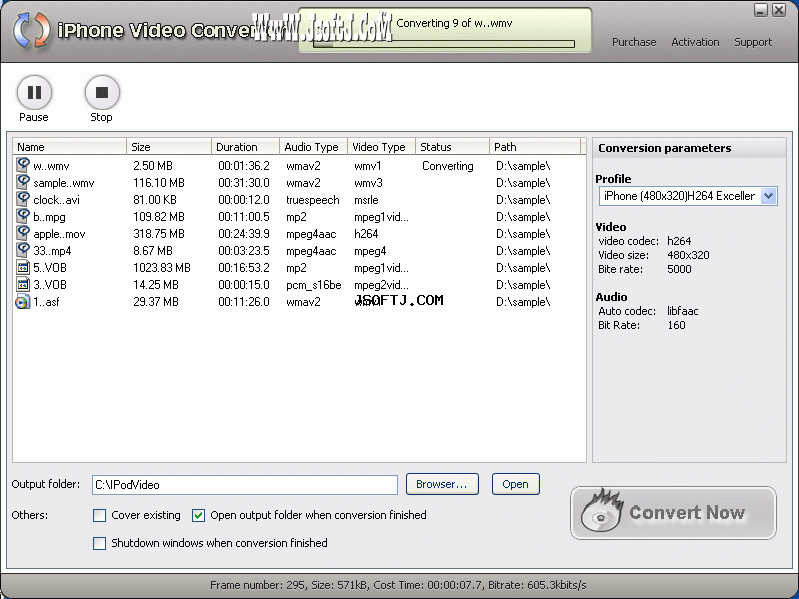Viewport: 799px width, 599px height.
Task: Open the Activation menu link
Action: pyautogui.click(x=695, y=42)
